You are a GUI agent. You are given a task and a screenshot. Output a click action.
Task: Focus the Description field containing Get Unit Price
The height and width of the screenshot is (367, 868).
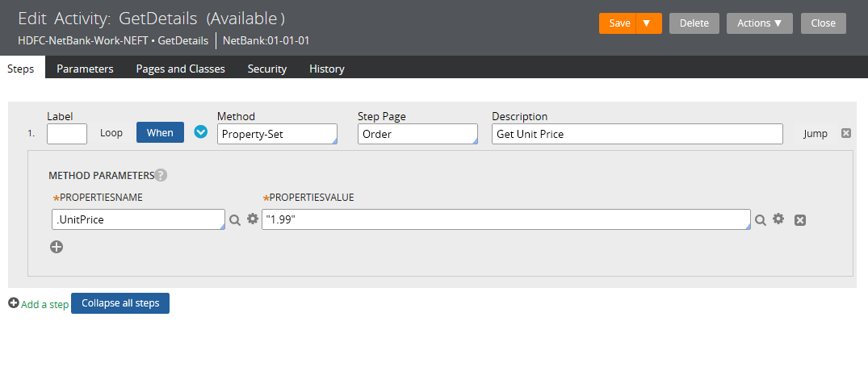click(636, 134)
